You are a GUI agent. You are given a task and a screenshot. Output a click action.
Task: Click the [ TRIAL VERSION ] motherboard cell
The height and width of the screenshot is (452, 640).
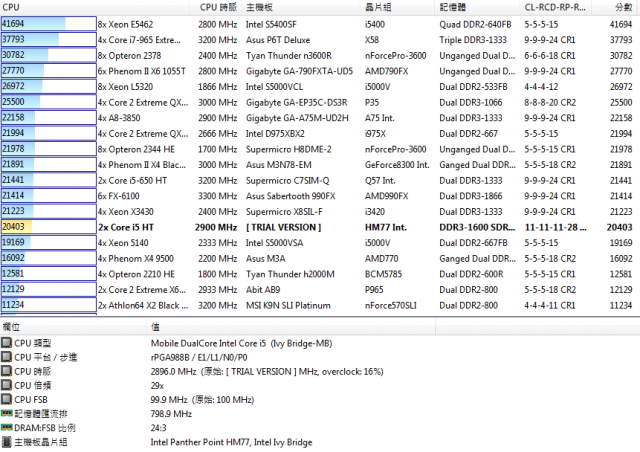(284, 227)
